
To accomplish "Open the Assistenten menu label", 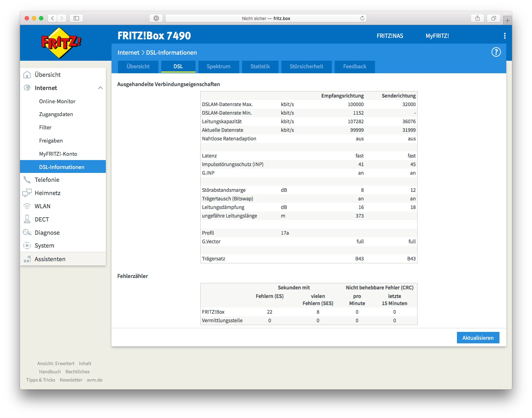I will pos(50,259).
